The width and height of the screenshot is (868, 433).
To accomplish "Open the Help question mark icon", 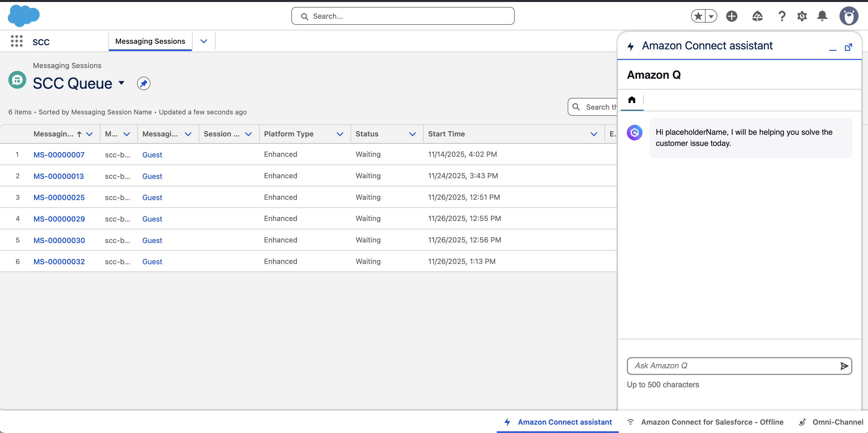I will pyautogui.click(x=782, y=16).
